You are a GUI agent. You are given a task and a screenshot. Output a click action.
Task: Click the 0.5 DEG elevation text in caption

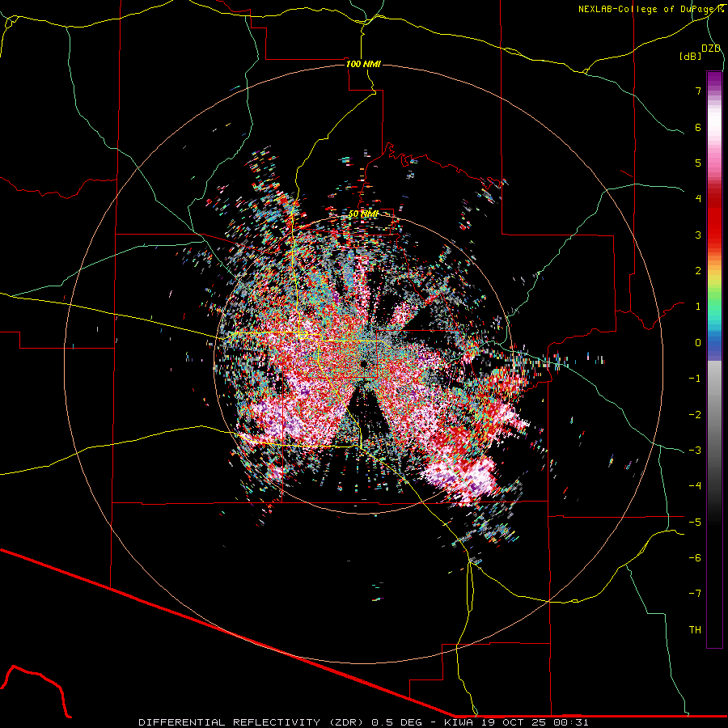tap(397, 722)
